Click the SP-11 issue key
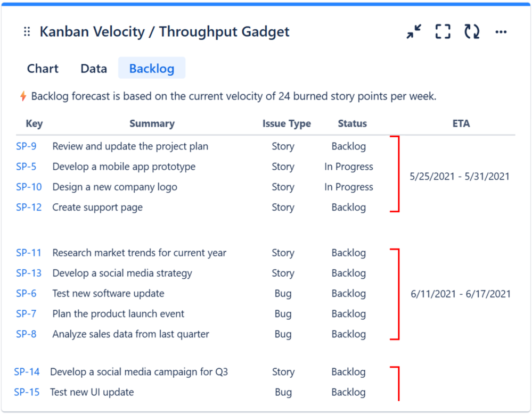 coord(29,253)
